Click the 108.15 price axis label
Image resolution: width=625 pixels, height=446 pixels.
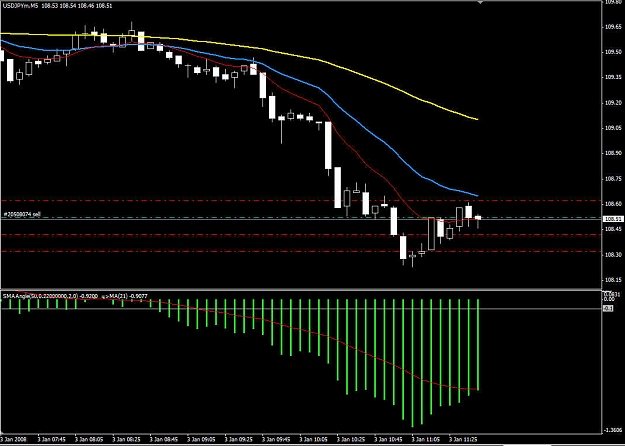[x=614, y=280]
